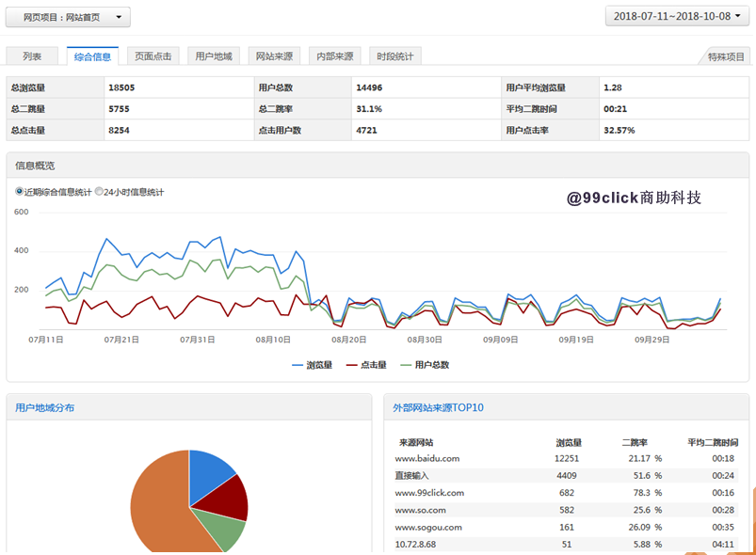Click the 用户点击率 value 32.57%
The image size is (756, 555).
(x=619, y=130)
